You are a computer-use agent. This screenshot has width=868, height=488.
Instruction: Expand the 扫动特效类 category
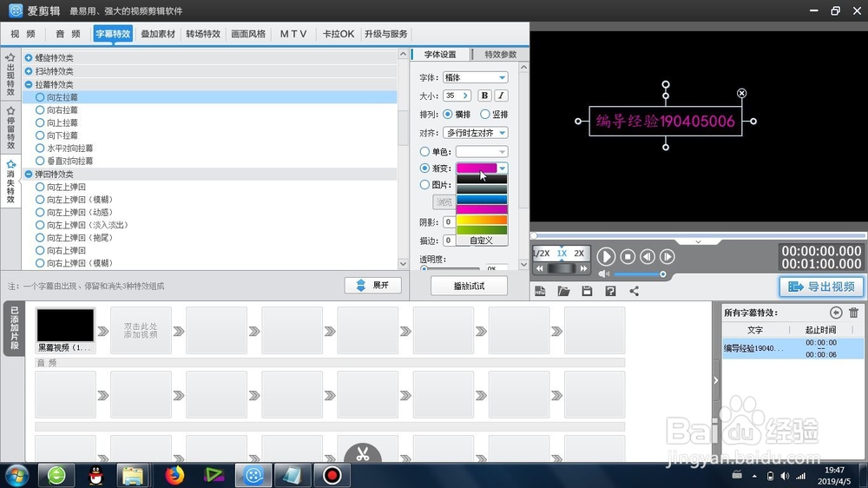29,71
